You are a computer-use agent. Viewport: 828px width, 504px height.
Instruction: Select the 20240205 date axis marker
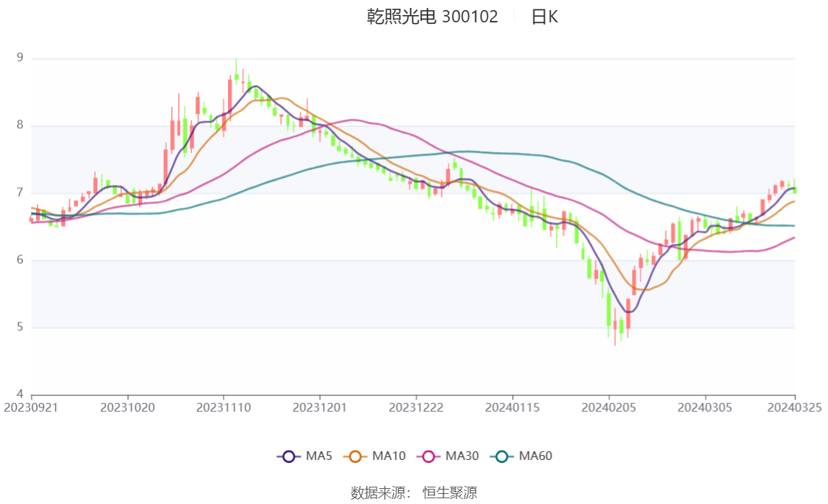click(609, 408)
